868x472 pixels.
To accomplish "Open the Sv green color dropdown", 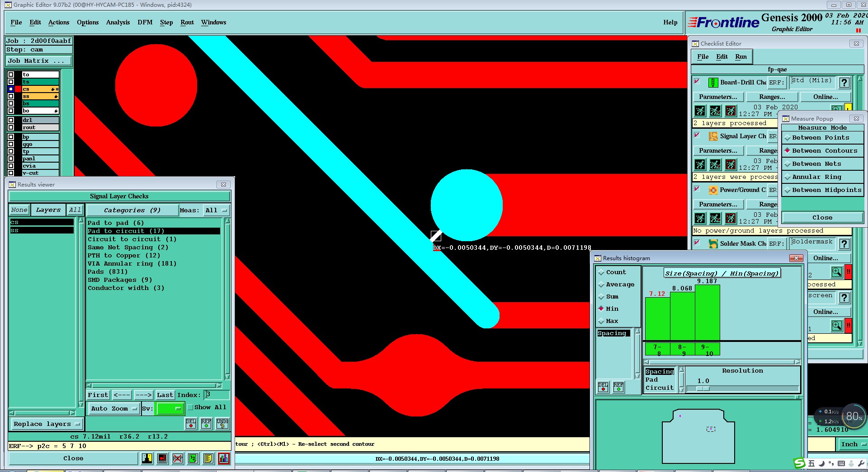I will [x=170, y=408].
